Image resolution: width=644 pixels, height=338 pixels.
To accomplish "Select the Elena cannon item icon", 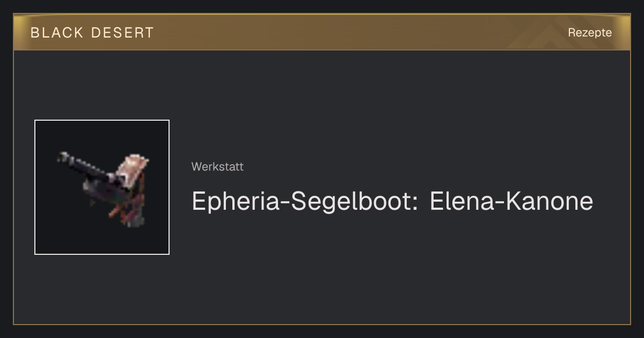I will [102, 187].
